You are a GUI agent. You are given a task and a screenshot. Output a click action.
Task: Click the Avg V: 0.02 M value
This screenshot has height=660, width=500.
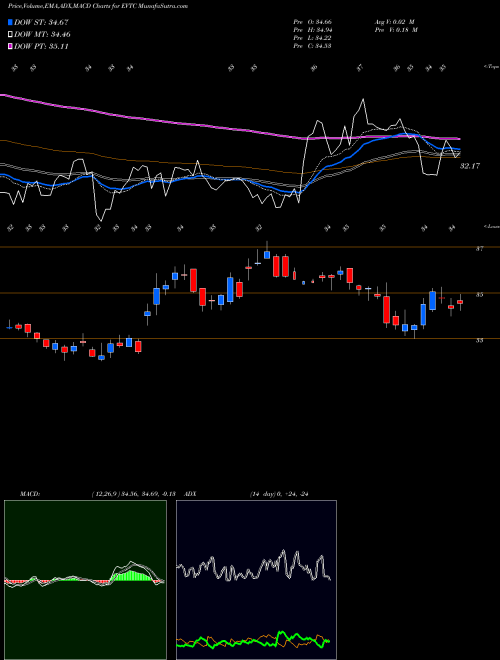click(395, 21)
